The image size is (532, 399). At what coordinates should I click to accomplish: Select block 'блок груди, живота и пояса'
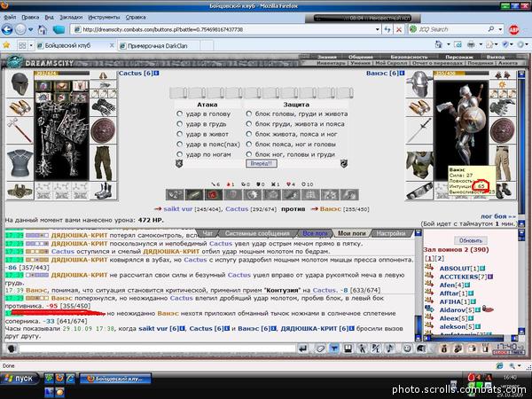(249, 124)
